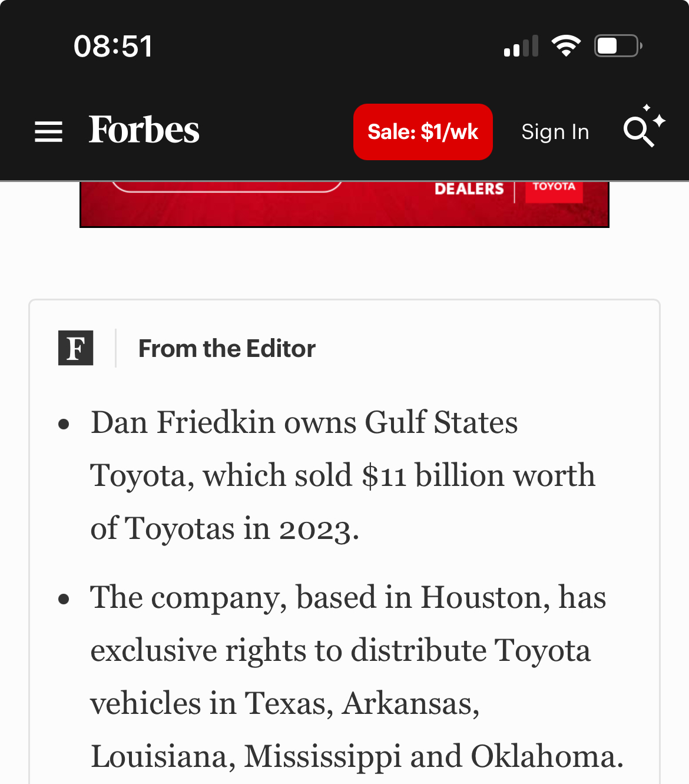Tap the DEALERS text in the ad
Image resolution: width=689 pixels, height=784 pixels.
469,189
